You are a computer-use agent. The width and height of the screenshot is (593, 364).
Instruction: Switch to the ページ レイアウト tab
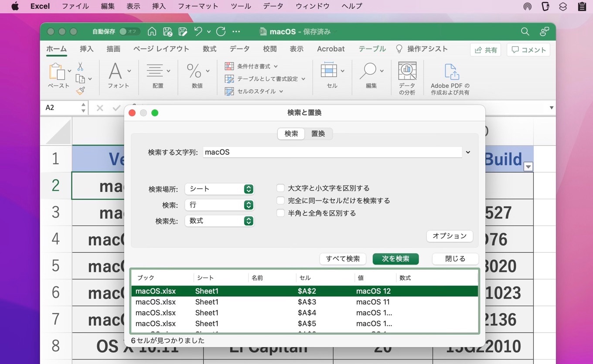(x=161, y=49)
